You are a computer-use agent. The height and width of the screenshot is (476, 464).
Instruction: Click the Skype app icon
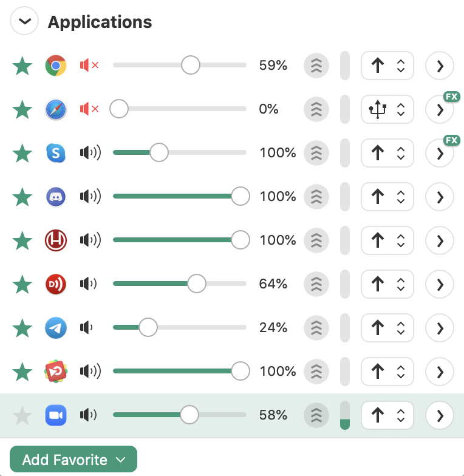click(x=56, y=153)
